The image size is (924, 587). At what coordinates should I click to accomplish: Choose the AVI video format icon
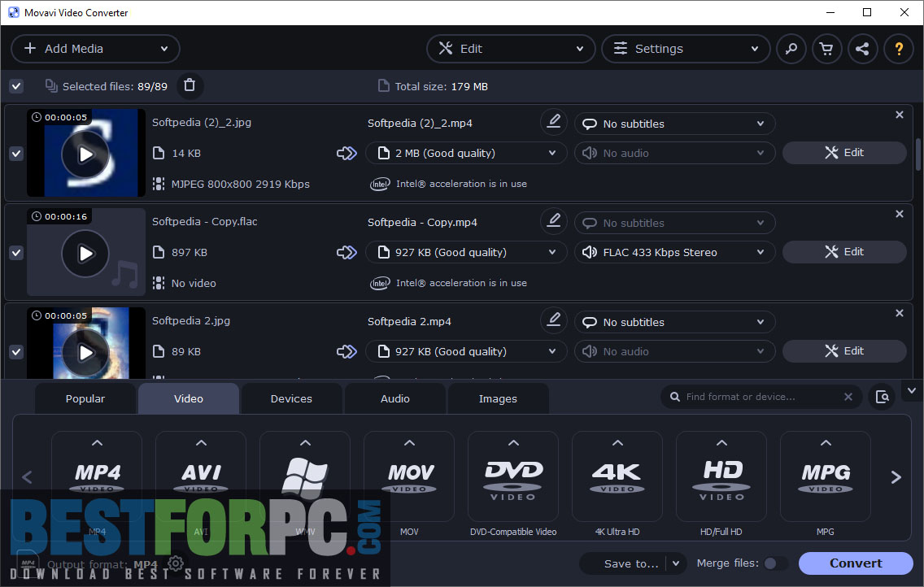[x=201, y=476]
